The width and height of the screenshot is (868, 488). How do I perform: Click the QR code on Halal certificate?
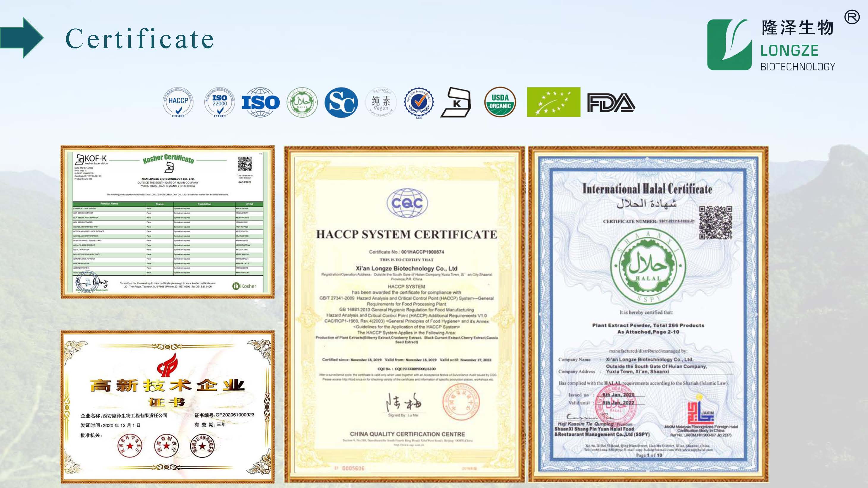tap(716, 223)
